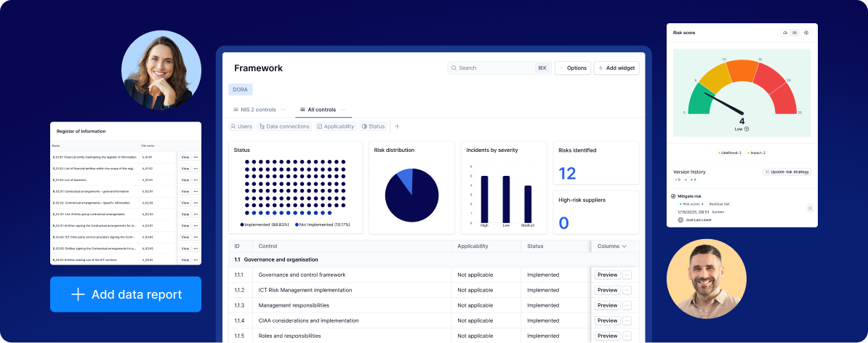Screen dimensions: 868x343
Task: Click the cloud icon in Risk score header
Action: tap(785, 33)
